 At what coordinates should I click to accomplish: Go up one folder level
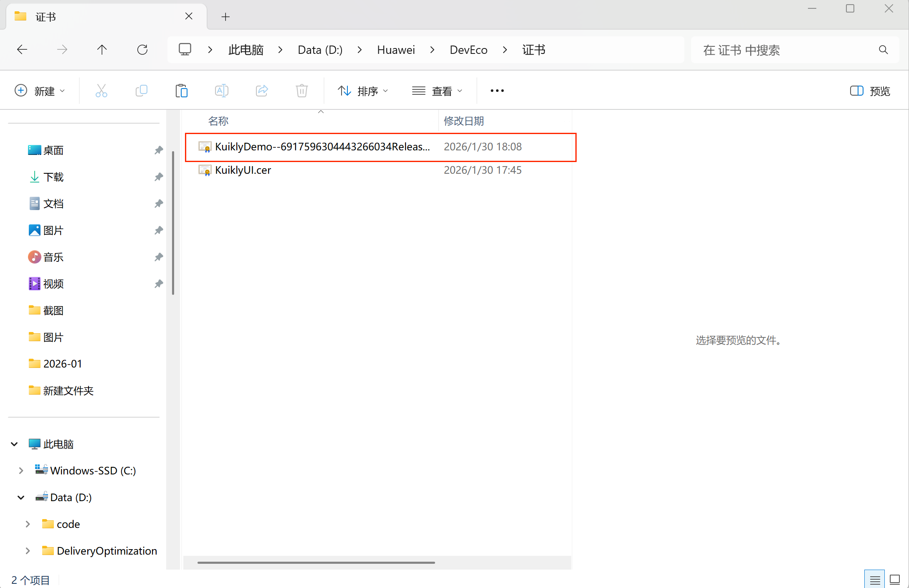102,50
